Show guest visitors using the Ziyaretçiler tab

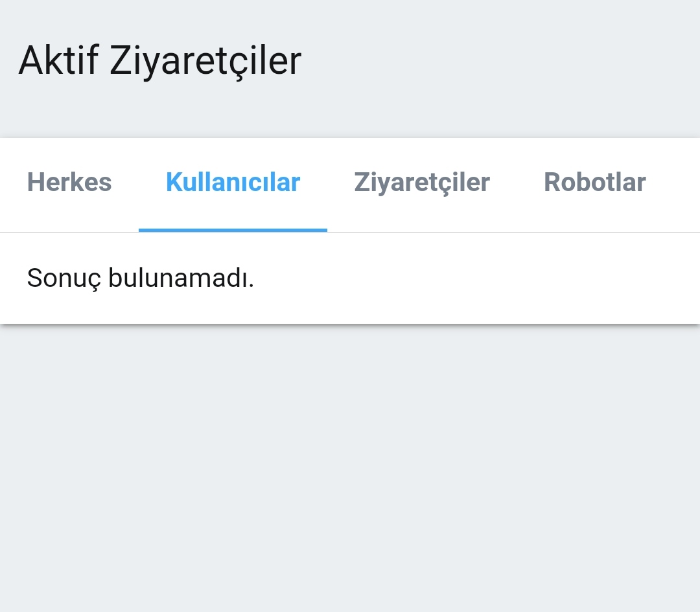[x=422, y=183]
